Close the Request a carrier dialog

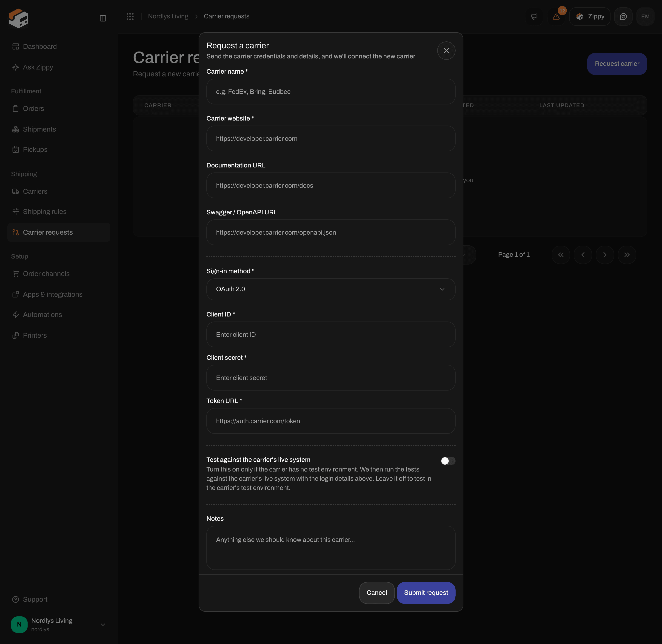tap(446, 51)
